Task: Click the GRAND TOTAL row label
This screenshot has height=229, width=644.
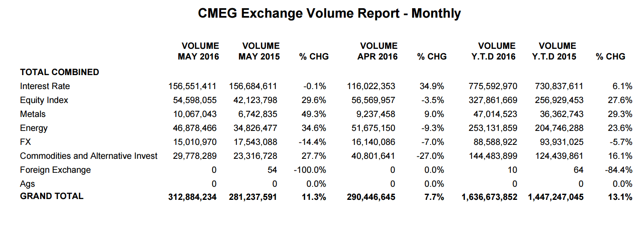Action: (52, 196)
